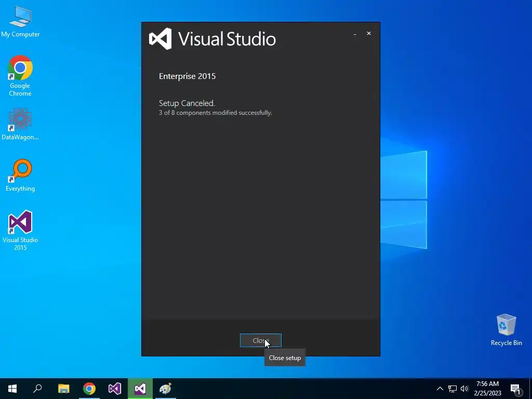
Task: Open the notification center icon
Action: coord(515,389)
